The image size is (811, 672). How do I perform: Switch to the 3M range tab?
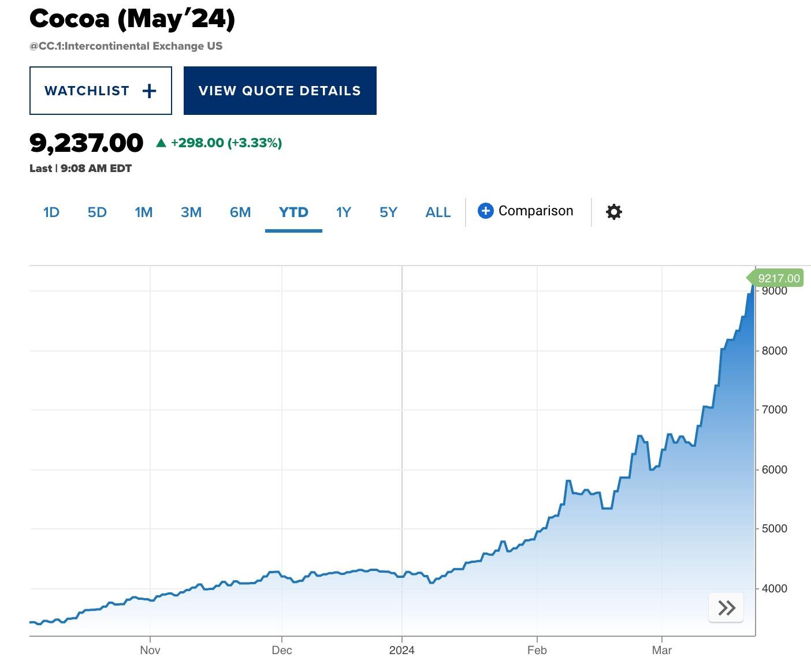coord(191,212)
